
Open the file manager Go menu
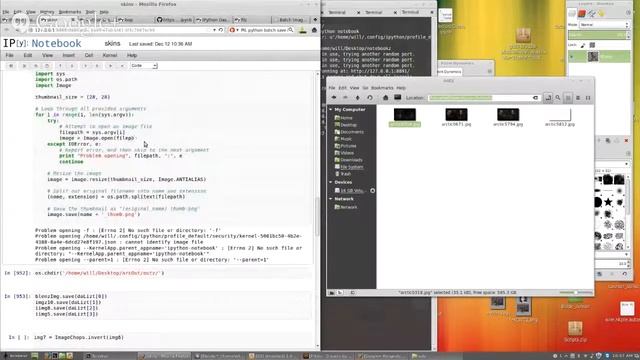365,88
